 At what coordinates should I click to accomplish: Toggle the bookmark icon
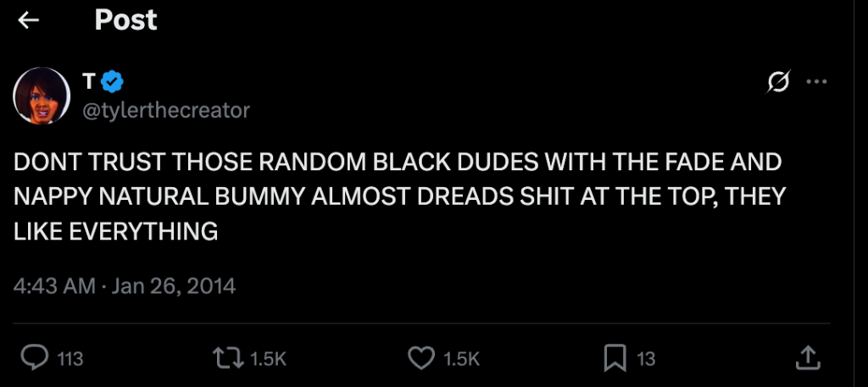click(x=615, y=358)
